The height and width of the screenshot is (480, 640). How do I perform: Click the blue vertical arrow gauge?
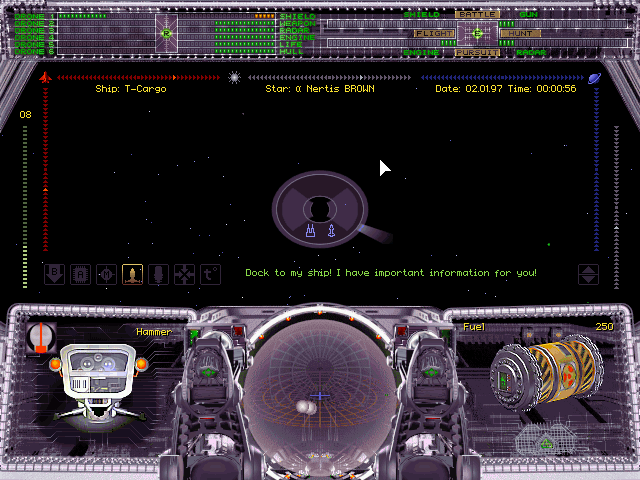[x=596, y=169]
